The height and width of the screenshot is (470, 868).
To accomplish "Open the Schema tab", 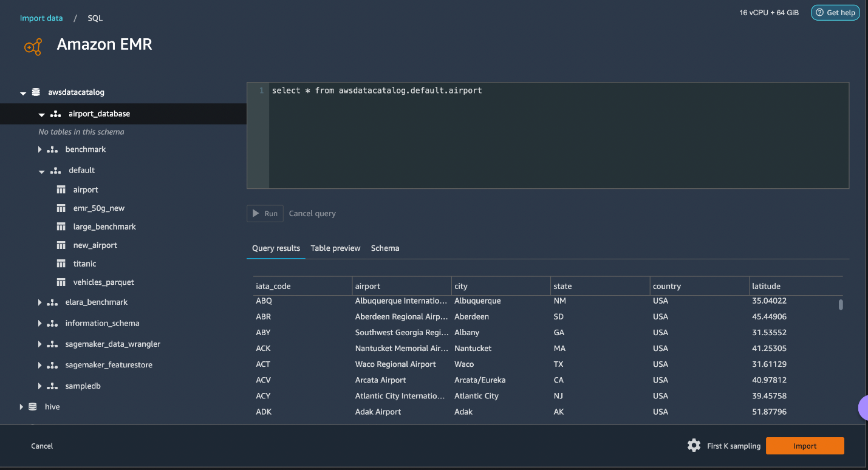I will coord(385,248).
